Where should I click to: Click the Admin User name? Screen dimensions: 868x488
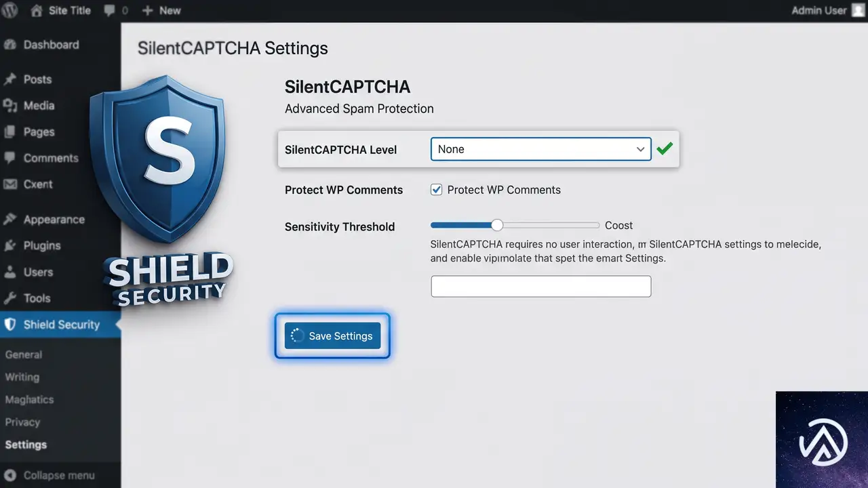819,10
